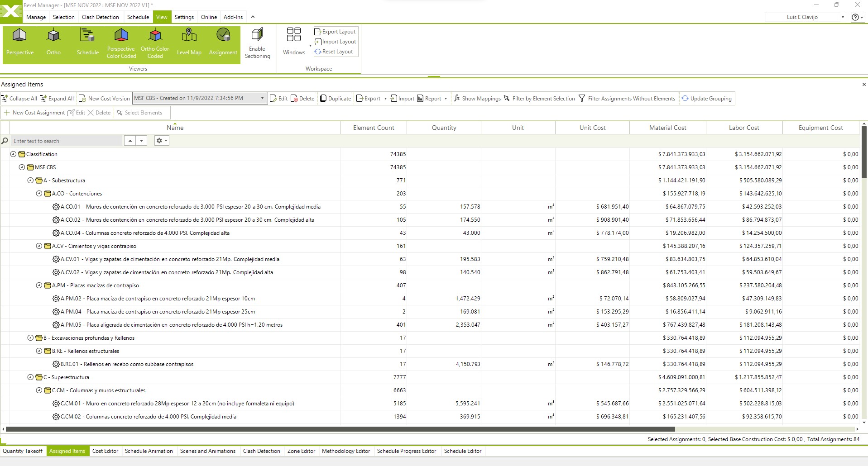The height and width of the screenshot is (466, 868).
Task: Open the help icon menu
Action: point(857,17)
